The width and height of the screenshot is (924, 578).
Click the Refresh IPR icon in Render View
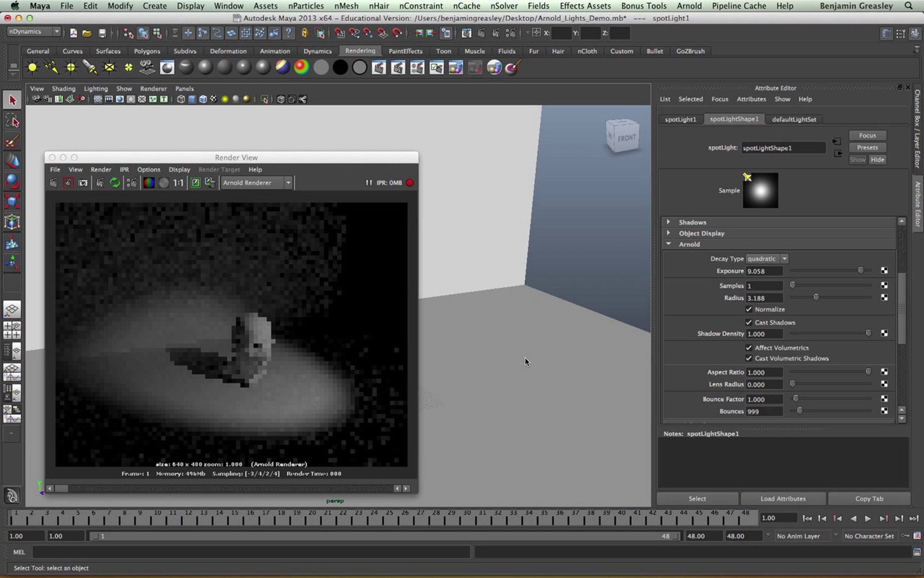tap(115, 183)
